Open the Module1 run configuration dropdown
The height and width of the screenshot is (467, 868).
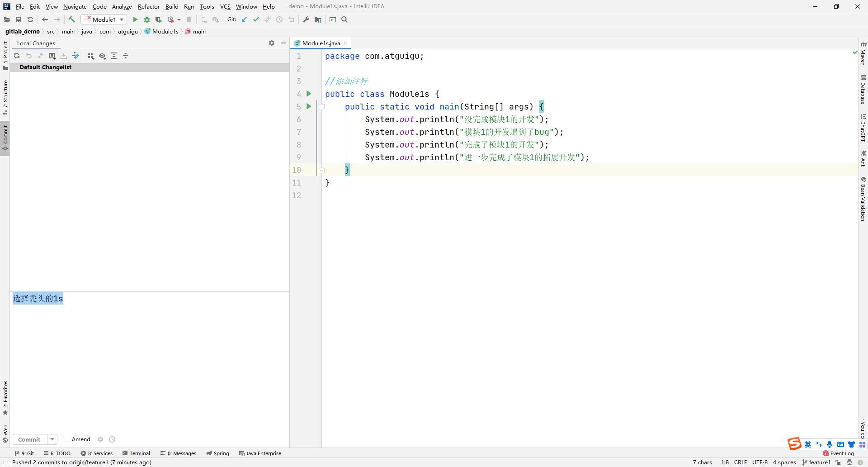click(x=104, y=19)
